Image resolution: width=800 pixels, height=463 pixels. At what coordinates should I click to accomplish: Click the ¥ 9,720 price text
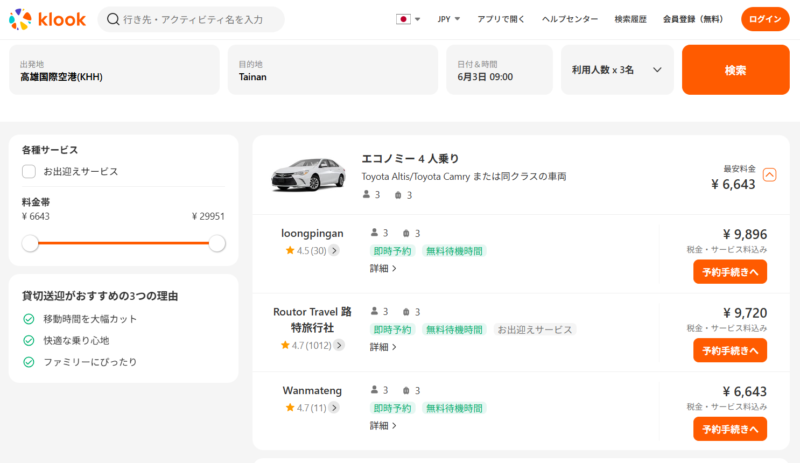pyautogui.click(x=745, y=313)
